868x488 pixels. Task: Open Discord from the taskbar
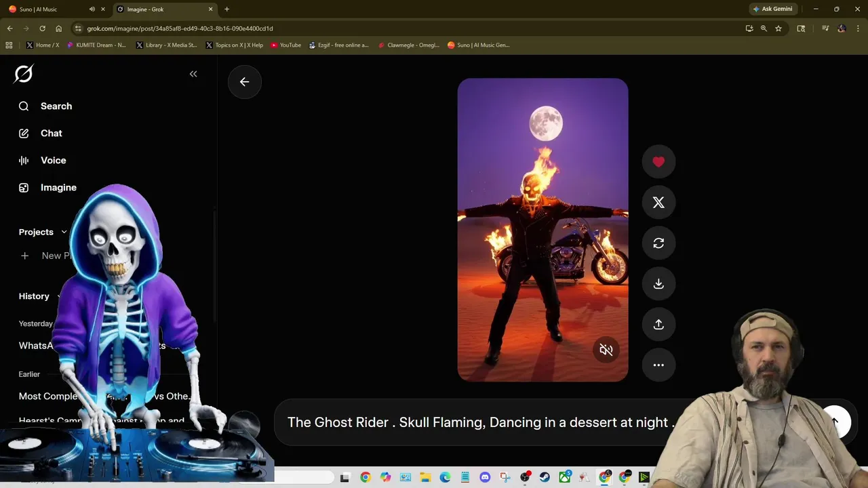(x=485, y=478)
